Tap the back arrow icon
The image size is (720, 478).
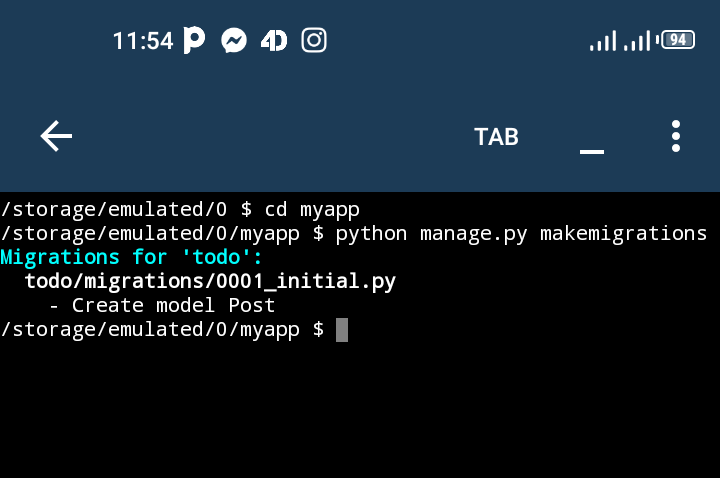coord(56,136)
